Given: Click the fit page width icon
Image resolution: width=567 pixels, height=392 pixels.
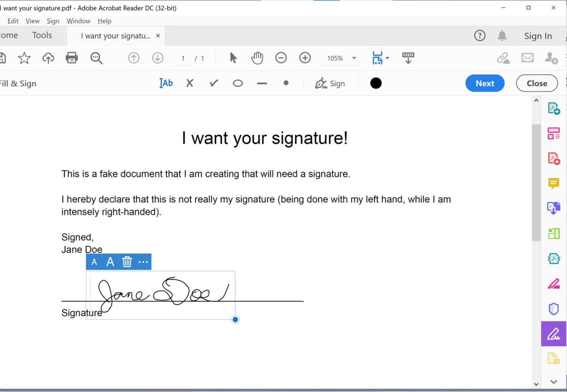Looking at the screenshot, I should 377,58.
